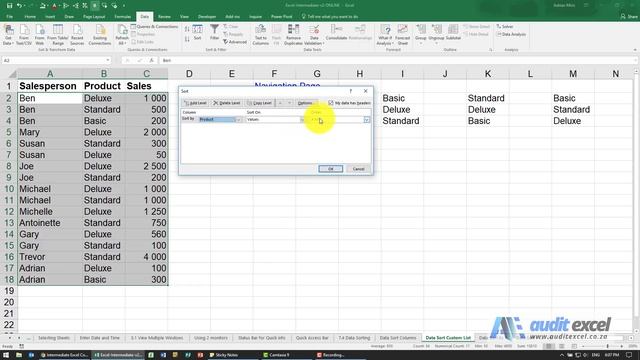Open the 7.4 Data Sorting sheet tab
The height and width of the screenshot is (360, 640).
(x=354, y=338)
